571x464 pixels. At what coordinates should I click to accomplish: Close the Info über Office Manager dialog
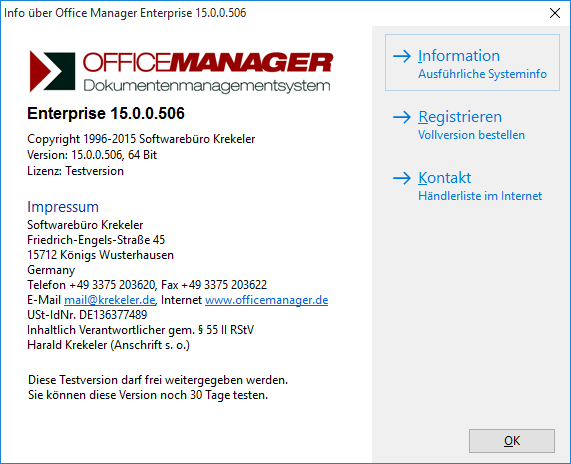555,13
